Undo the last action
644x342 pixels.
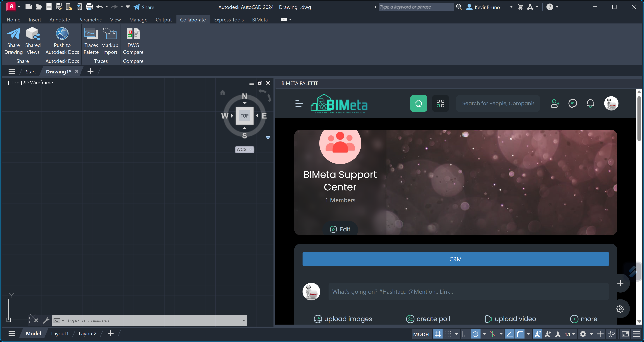point(100,7)
